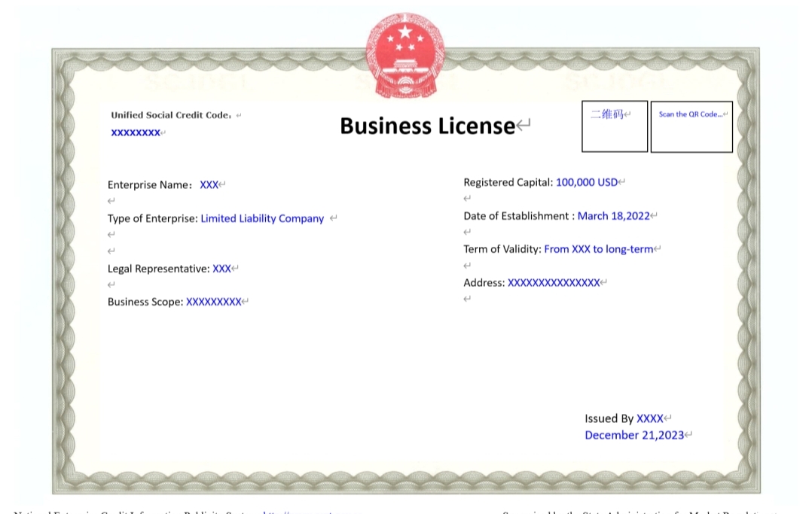The image size is (812, 514).
Task: Click the paragraph mark after Business License
Action: [x=523, y=126]
